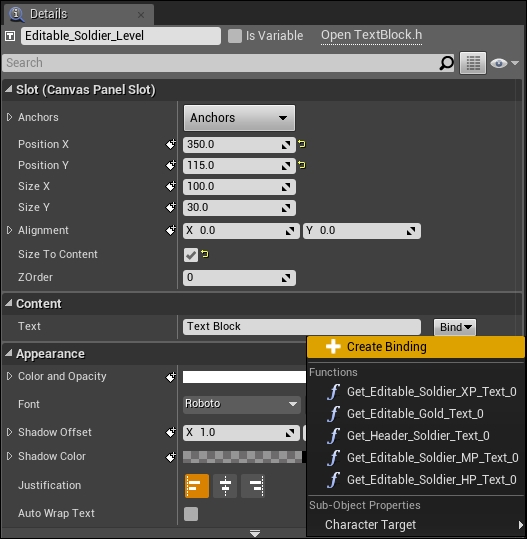The image size is (527, 539).
Task: Select Get_Editable_Gold_Text_0 function binding
Action: pyautogui.click(x=416, y=414)
